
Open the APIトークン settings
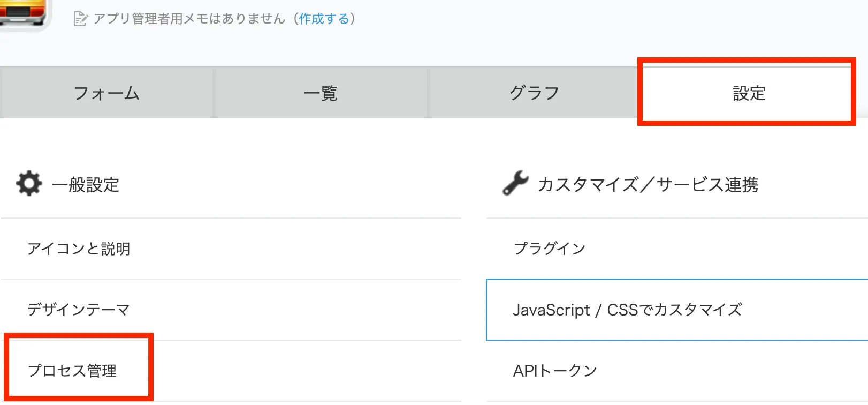pos(555,371)
